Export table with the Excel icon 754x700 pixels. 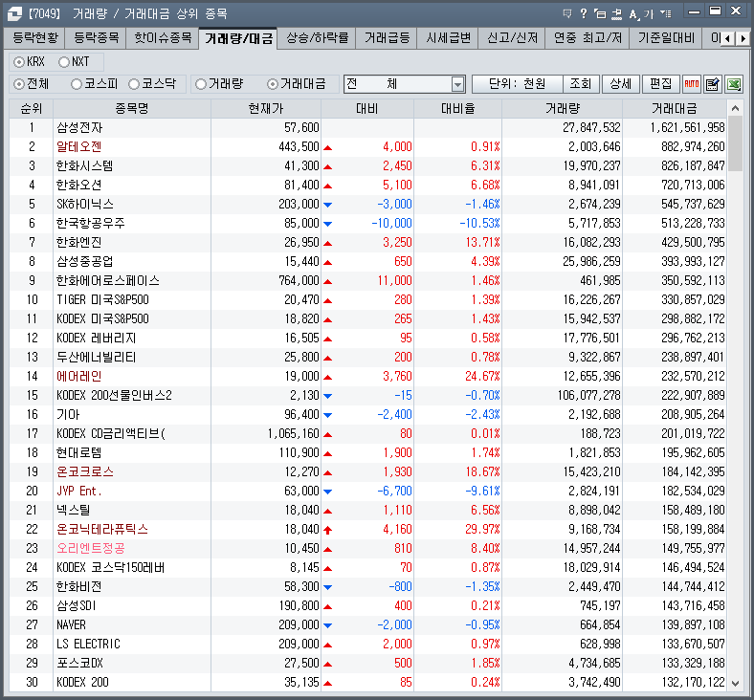pos(734,84)
